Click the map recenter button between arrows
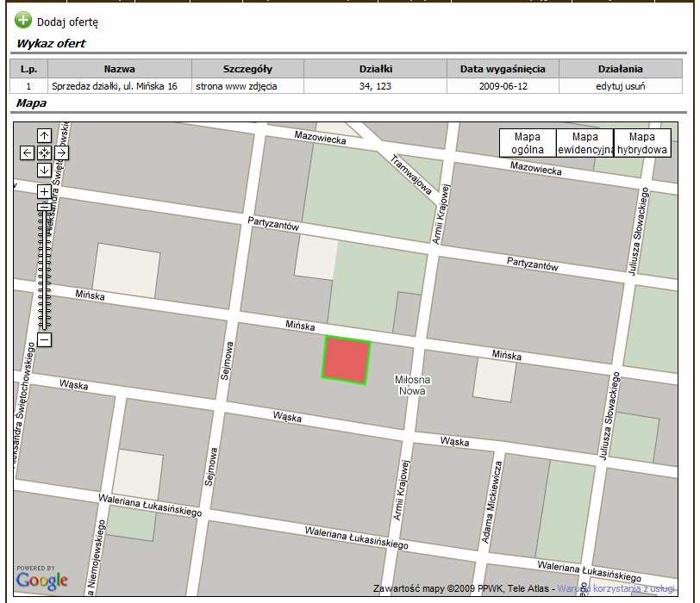The width and height of the screenshot is (700, 603). click(44, 153)
